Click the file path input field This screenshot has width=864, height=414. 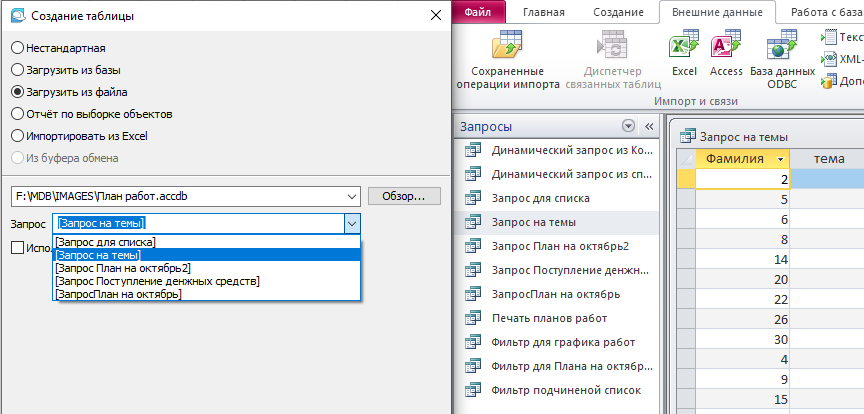(x=176, y=196)
